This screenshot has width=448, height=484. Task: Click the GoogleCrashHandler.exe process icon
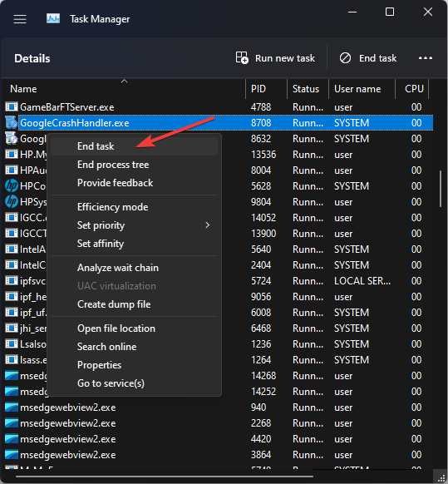tap(12, 123)
